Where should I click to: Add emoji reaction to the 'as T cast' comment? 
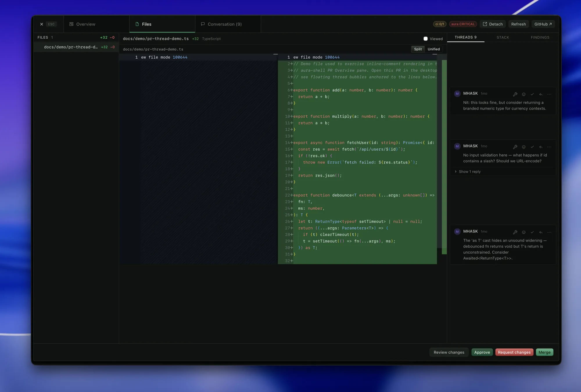click(x=524, y=232)
